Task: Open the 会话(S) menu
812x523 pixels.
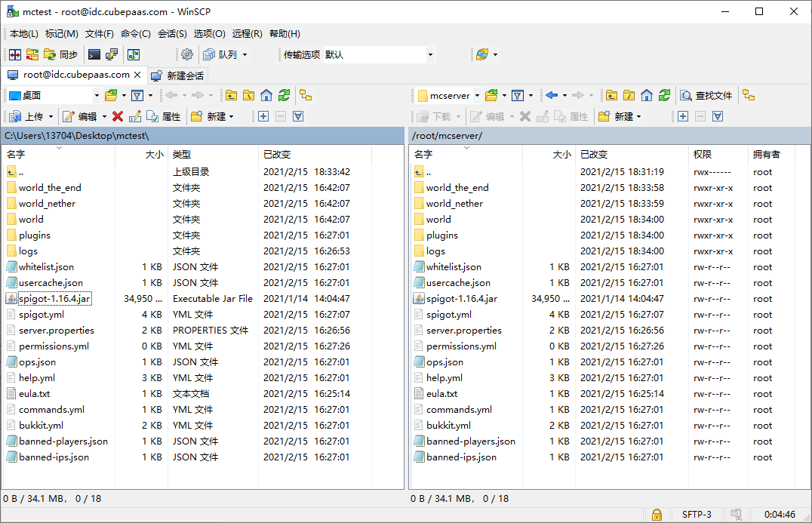Action: (173, 34)
